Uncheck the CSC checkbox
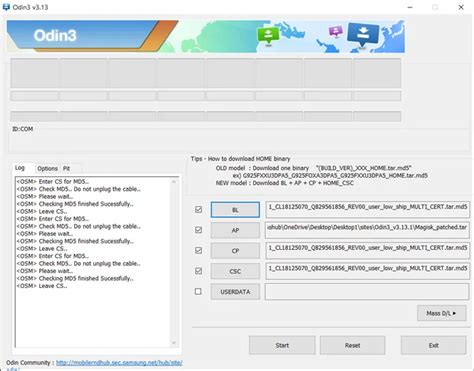 tap(198, 271)
